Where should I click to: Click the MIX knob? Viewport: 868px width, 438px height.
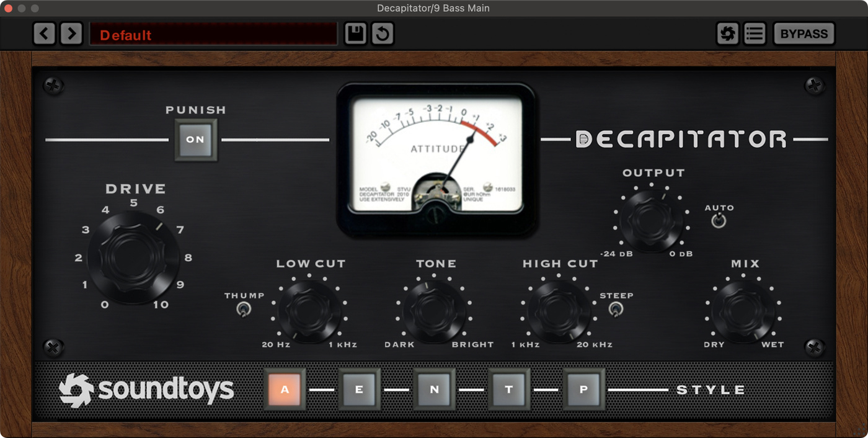[743, 311]
